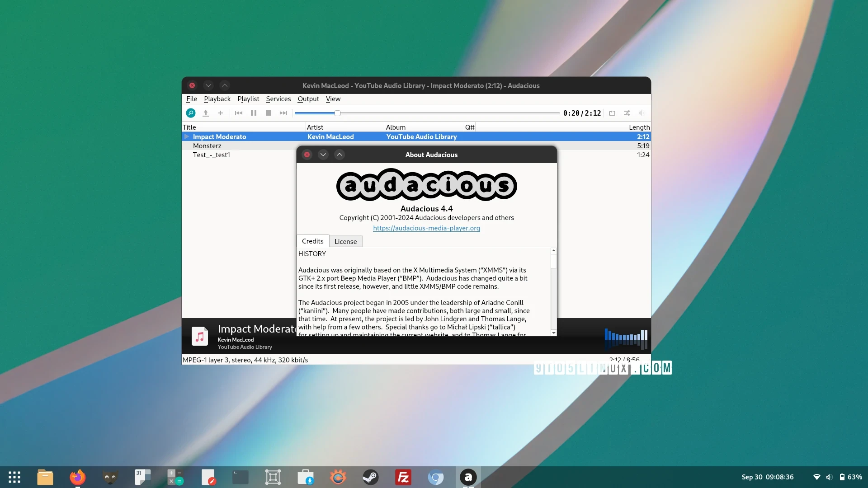868x488 pixels.
Task: Click the Open Files upload icon
Action: [206, 113]
